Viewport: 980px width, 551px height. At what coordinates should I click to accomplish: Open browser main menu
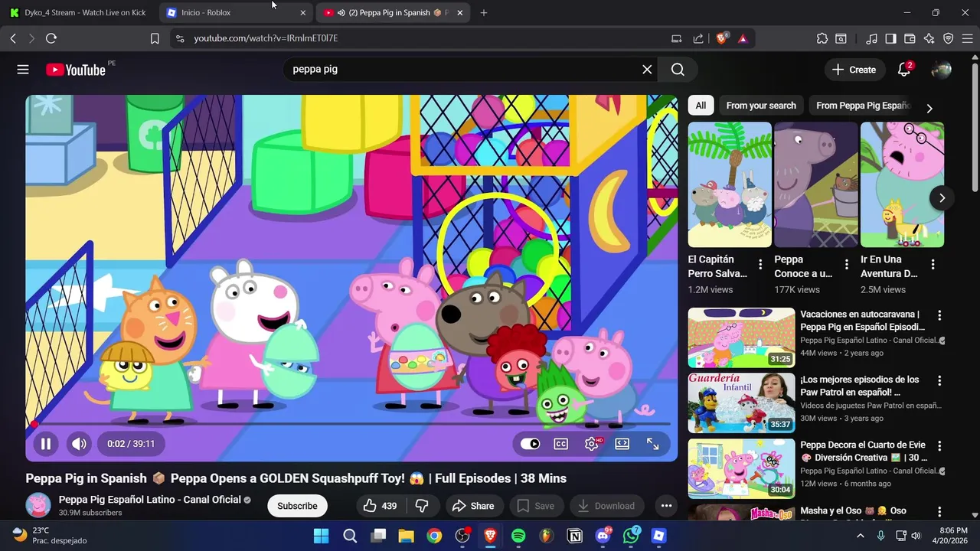[x=968, y=38]
